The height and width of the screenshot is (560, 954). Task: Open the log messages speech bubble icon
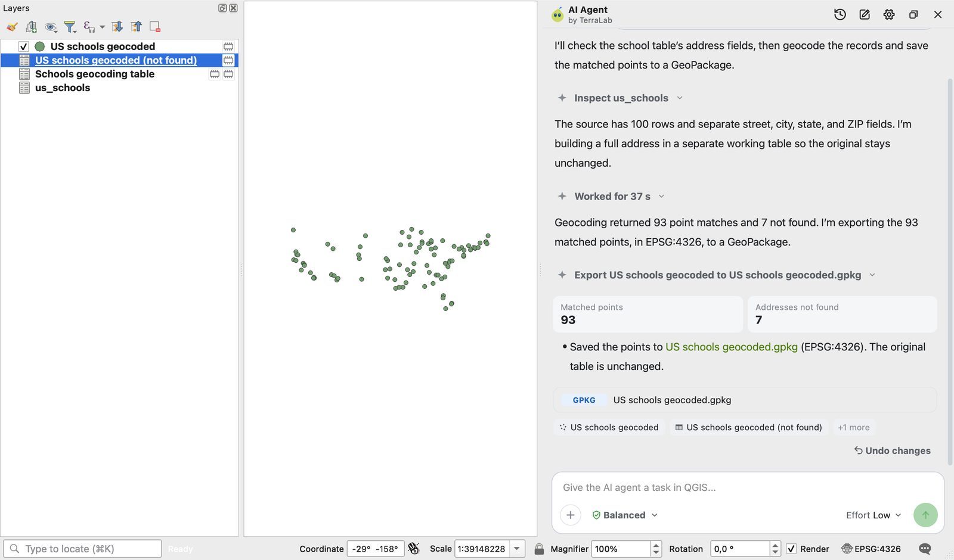925,549
